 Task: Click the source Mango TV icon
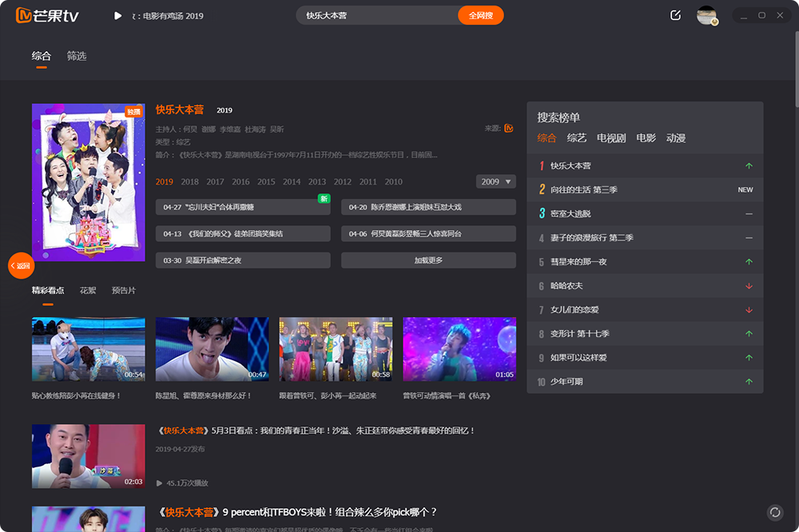tap(508, 128)
